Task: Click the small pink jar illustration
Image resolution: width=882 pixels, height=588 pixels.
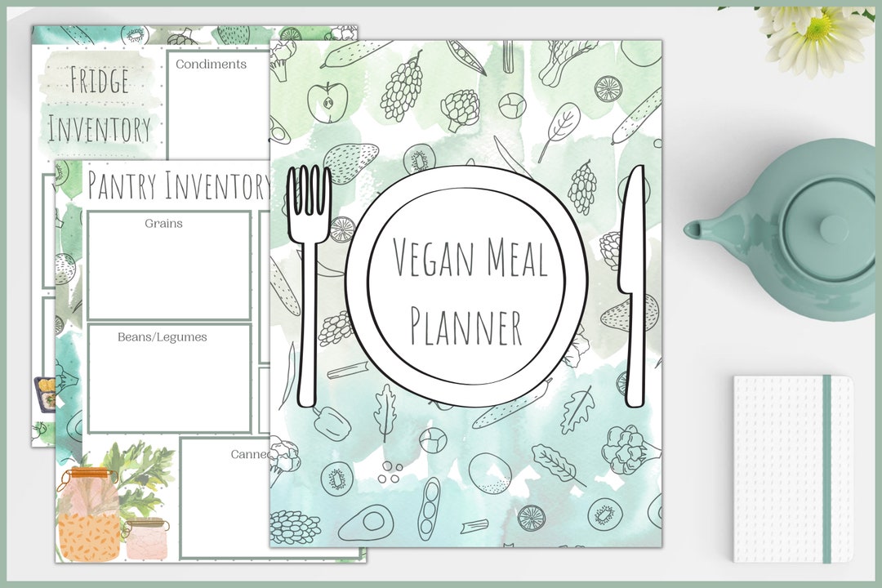Action: click(x=146, y=538)
